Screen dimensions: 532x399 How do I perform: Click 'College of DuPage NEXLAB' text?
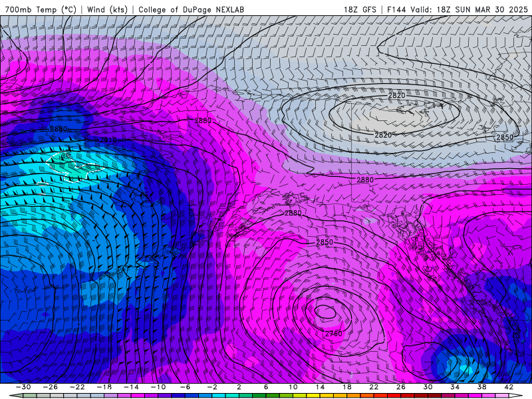coord(191,10)
